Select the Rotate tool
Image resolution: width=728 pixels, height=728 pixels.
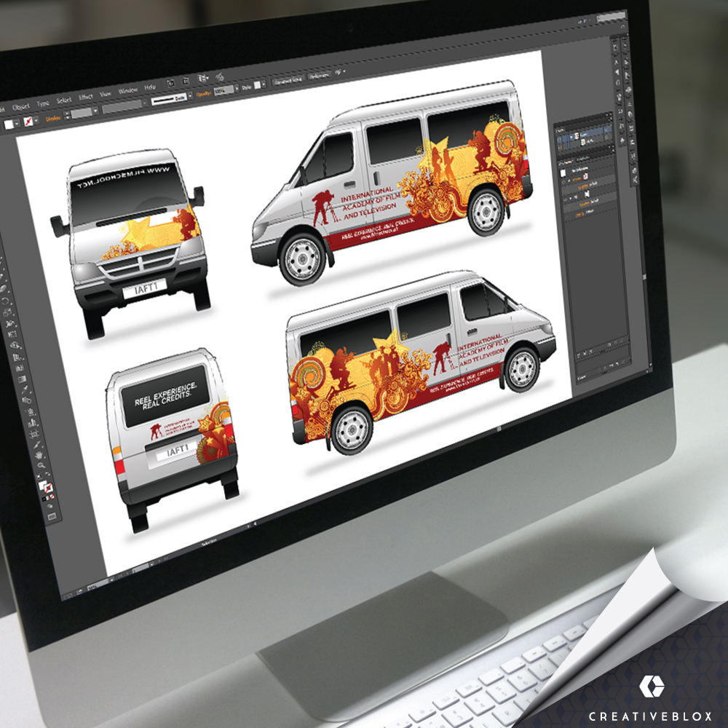6,302
